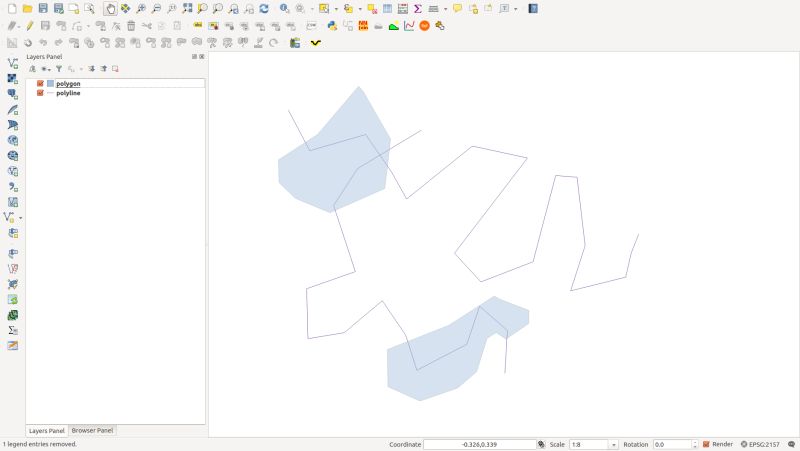Save the current project
Image resolution: width=800 pixels, height=451 pixels.
tap(43, 9)
